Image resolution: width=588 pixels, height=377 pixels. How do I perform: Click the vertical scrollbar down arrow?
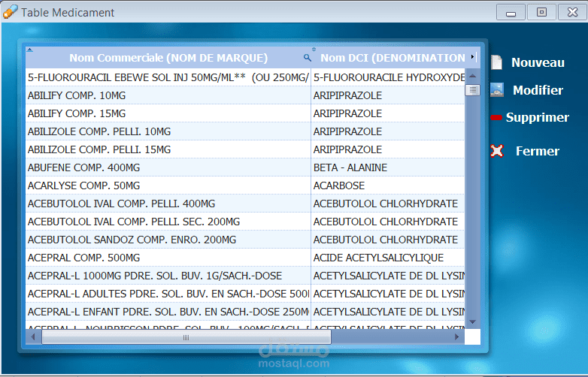click(472, 322)
